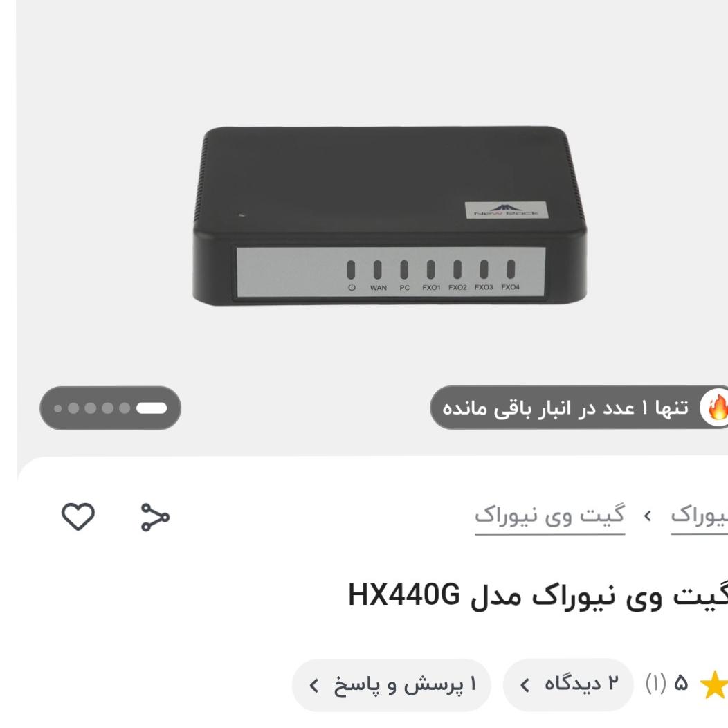This screenshot has width=728, height=728.
Task: Select the active pill-shaped carousel indicator
Action: 152,408
